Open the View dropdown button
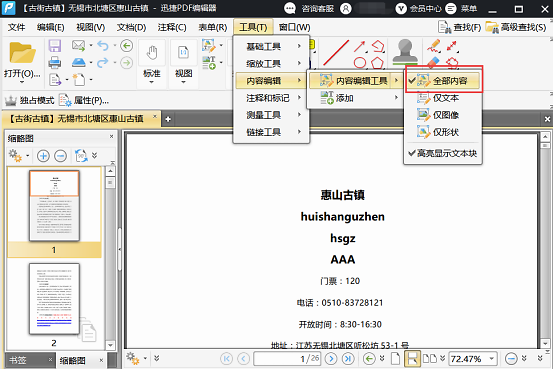 [183, 82]
